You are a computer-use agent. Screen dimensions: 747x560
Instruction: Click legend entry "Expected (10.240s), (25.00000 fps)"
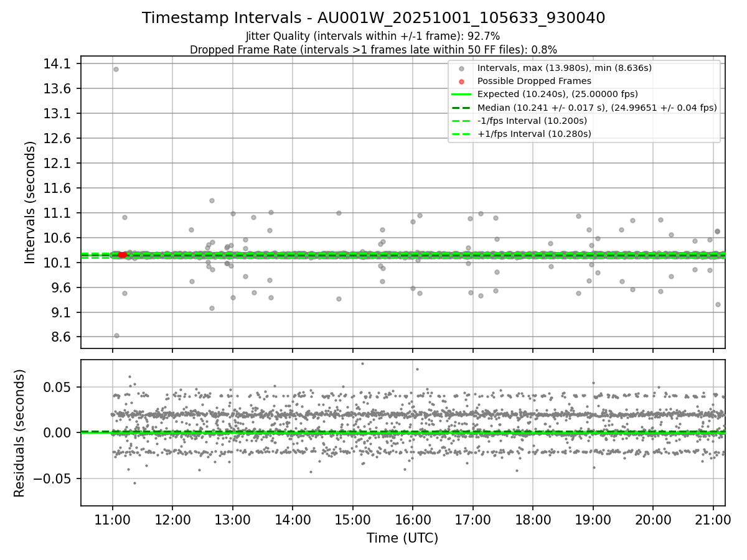[x=557, y=95]
